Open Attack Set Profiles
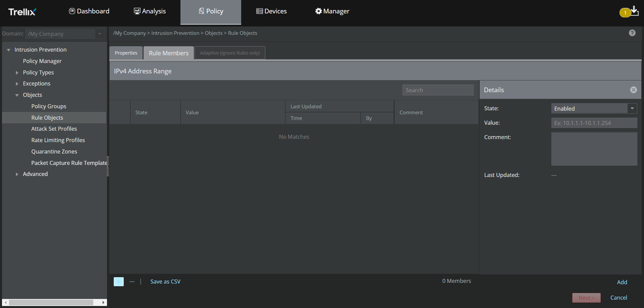Screen dimensions: 644x308 point(54,129)
